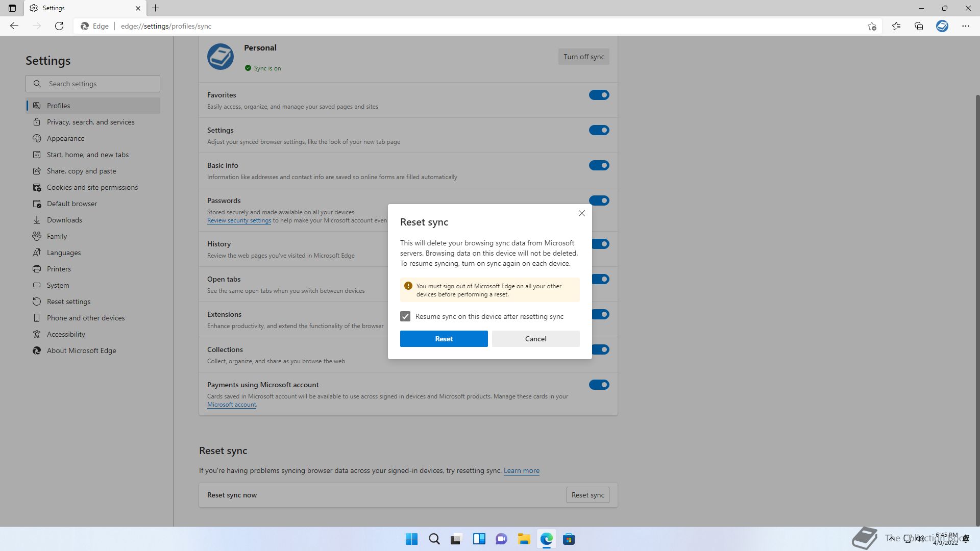Open Review security settings link

click(x=239, y=220)
